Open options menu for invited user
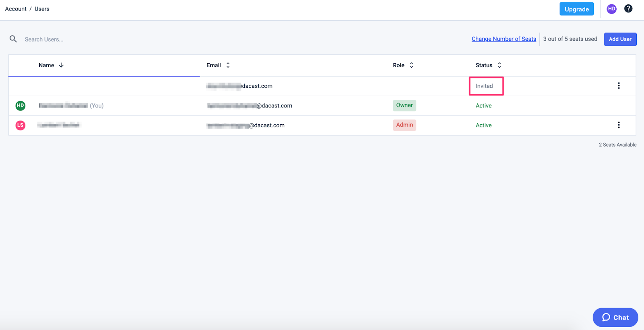 pyautogui.click(x=619, y=86)
